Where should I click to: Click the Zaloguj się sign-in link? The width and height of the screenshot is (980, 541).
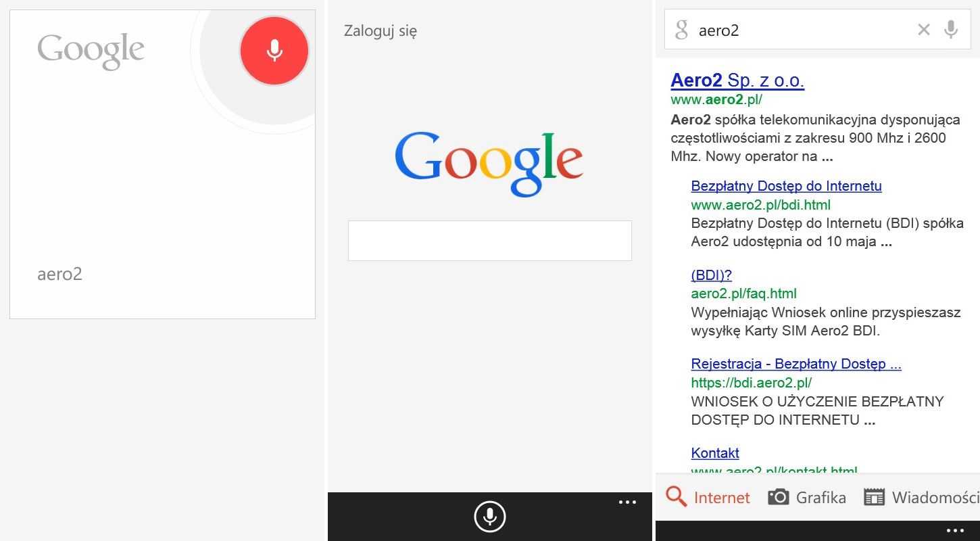coord(381,31)
